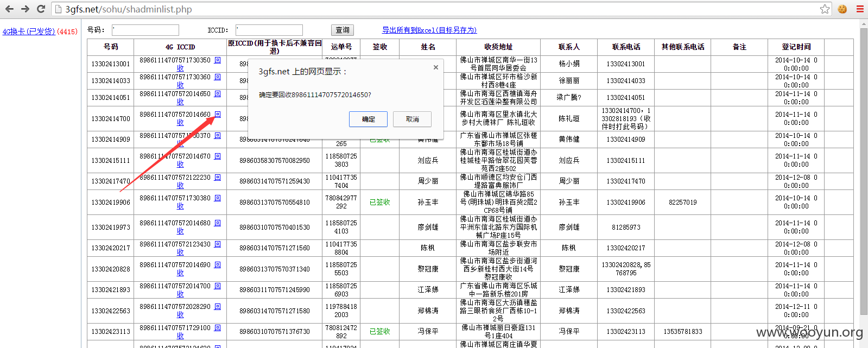
Task: Open the 导出所有到Excel export link
Action: pos(429,30)
